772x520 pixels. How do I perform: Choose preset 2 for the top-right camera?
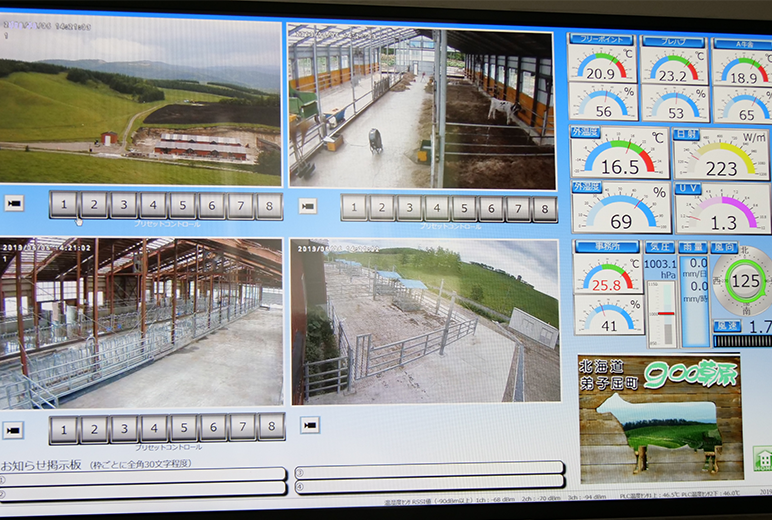coord(382,208)
